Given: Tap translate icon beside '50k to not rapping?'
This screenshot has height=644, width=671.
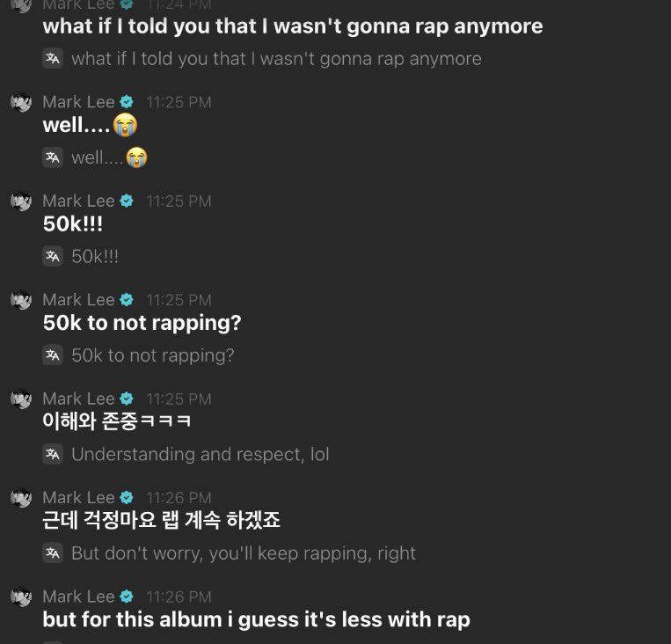Looking at the screenshot, I should click(53, 355).
